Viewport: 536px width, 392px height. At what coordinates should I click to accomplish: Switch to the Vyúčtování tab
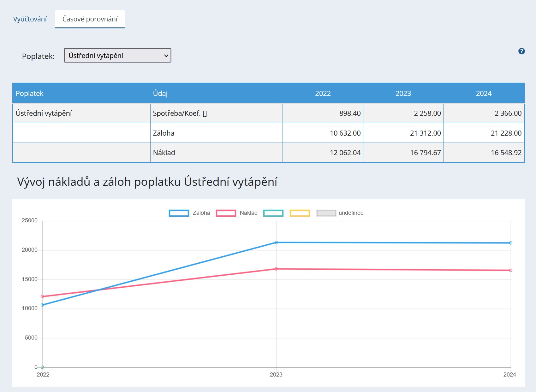coord(30,19)
